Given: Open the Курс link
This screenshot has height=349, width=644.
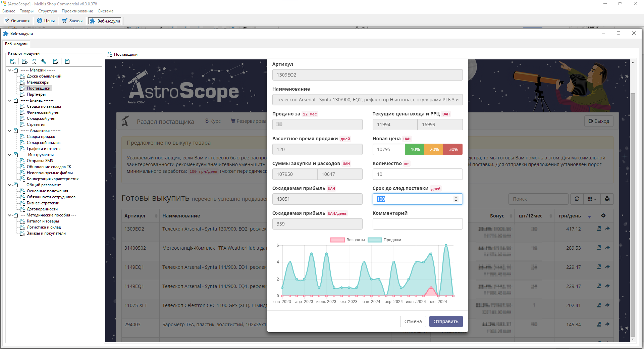Looking at the screenshot, I should tap(213, 121).
